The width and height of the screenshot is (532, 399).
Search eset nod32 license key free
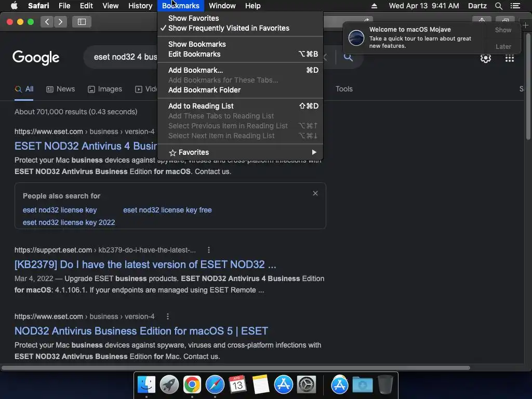167,210
